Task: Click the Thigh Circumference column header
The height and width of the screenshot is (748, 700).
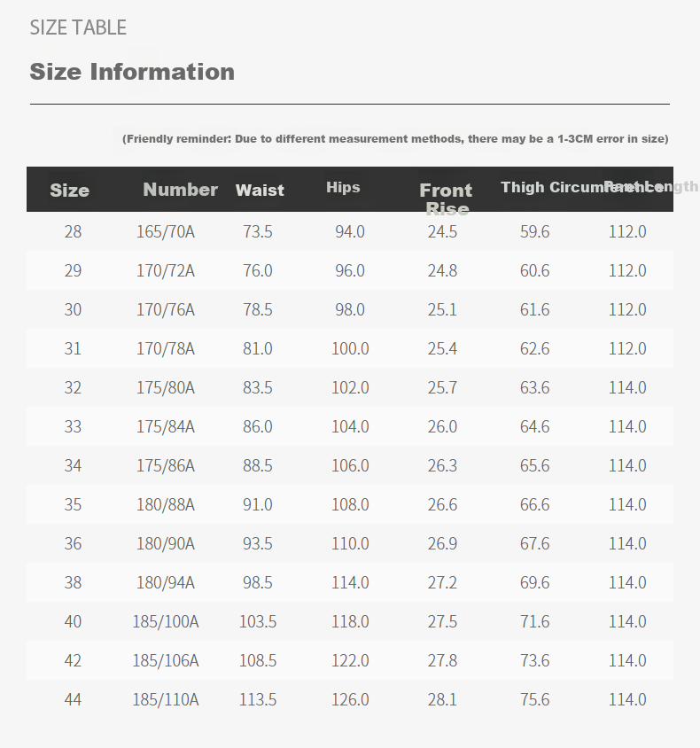Action: [582, 187]
